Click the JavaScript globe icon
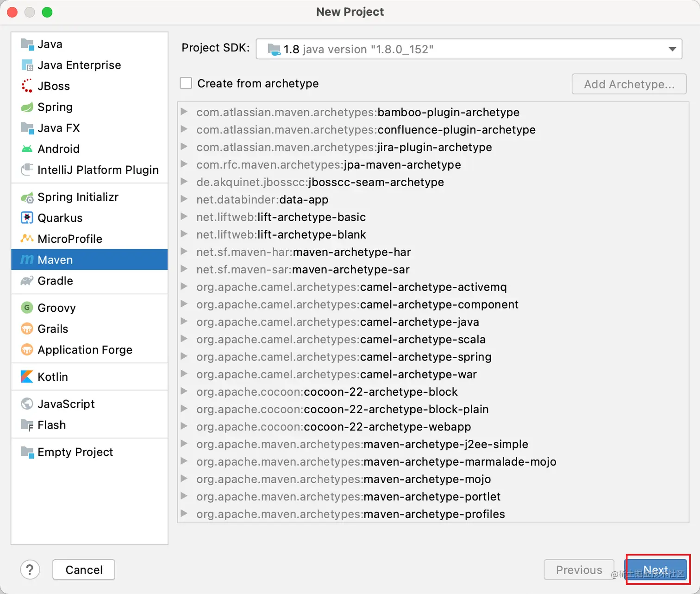 pos(27,404)
